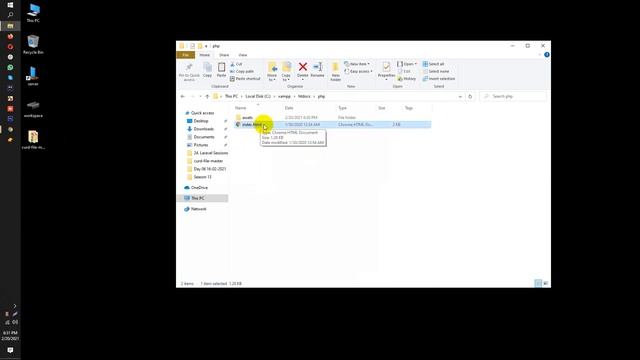Click xampp in the address breadcrumb
Image resolution: width=640 pixels, height=360 pixels.
pyautogui.click(x=284, y=96)
